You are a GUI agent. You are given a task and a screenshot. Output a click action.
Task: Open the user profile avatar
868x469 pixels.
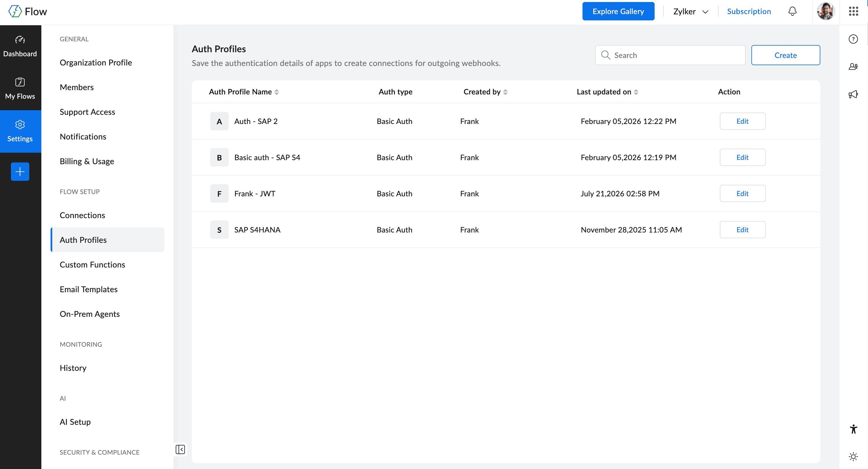click(825, 11)
